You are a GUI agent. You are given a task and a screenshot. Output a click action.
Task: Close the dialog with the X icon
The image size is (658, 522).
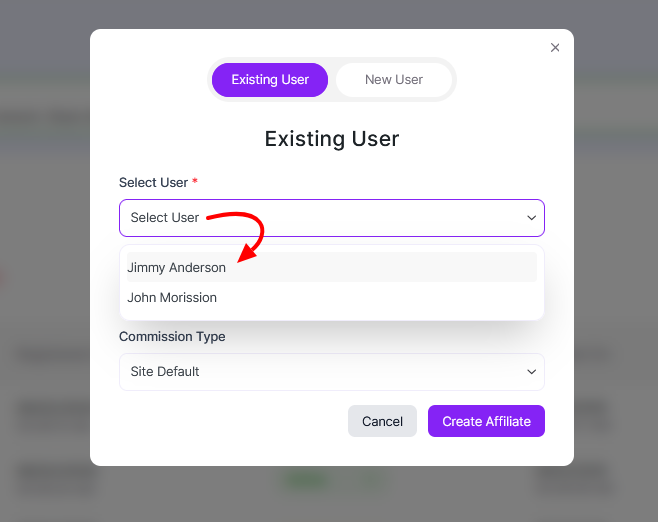(555, 47)
